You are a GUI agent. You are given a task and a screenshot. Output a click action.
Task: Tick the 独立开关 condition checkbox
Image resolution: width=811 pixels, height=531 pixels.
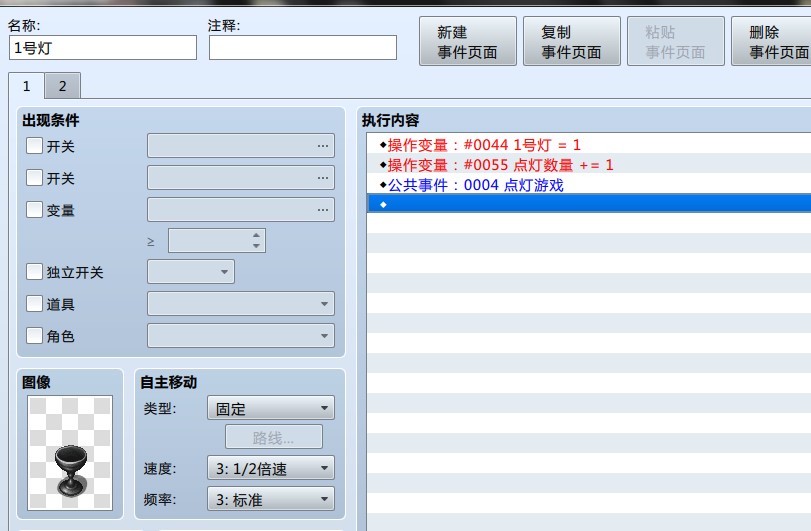(34, 272)
